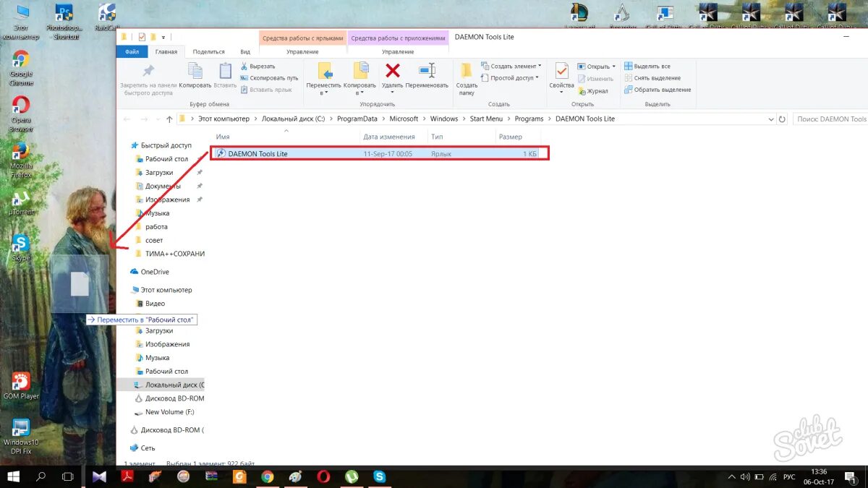This screenshot has height=488, width=868.
Task: Click the Mozilla Firefox desktop icon
Action: (21, 160)
